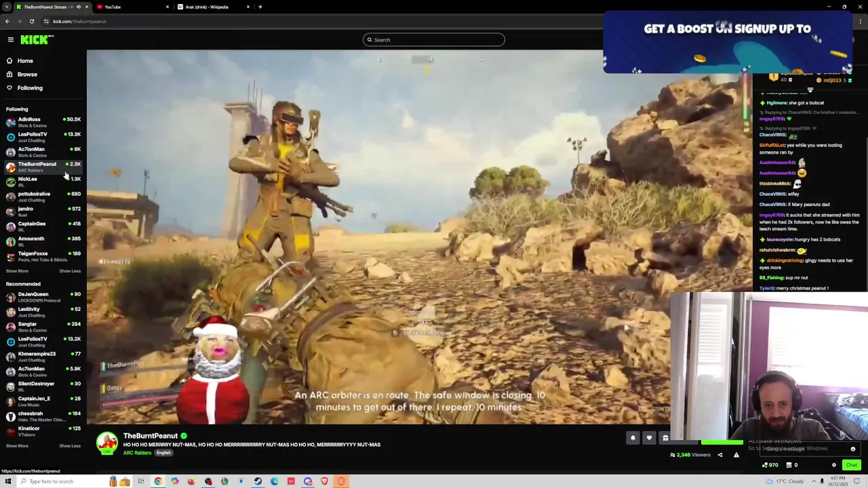
Task: Reload the page
Action: click(31, 21)
